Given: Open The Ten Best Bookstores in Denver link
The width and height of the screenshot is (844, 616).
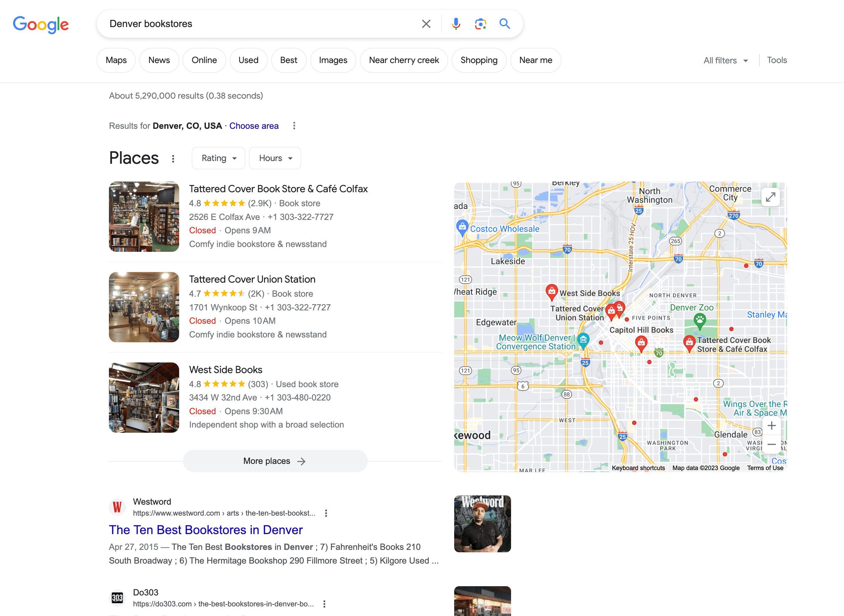Looking at the screenshot, I should (x=206, y=530).
